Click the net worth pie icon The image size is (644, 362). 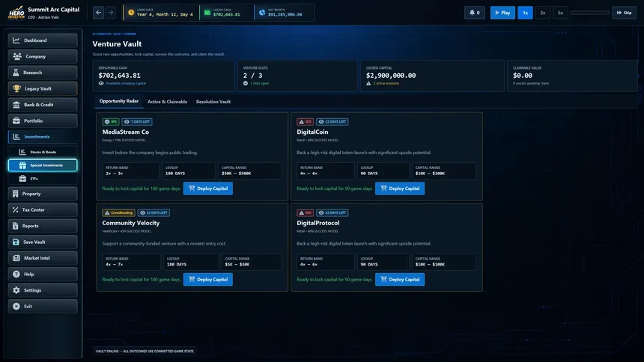point(262,13)
